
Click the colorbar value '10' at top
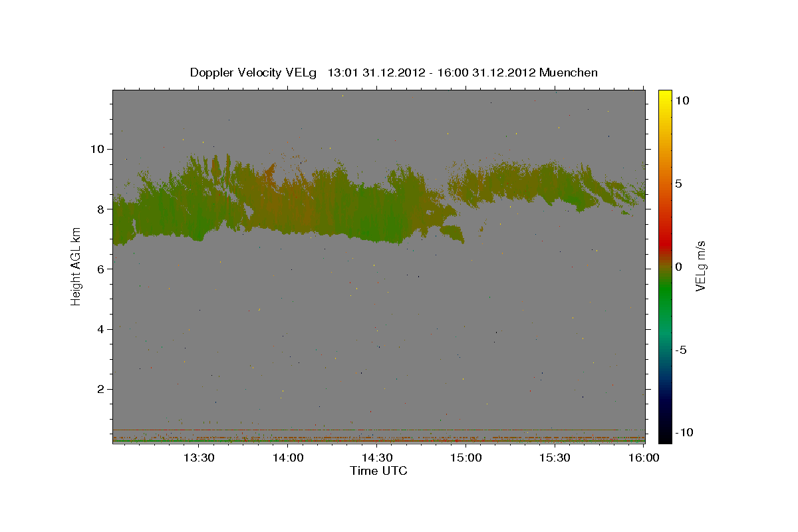(x=682, y=100)
